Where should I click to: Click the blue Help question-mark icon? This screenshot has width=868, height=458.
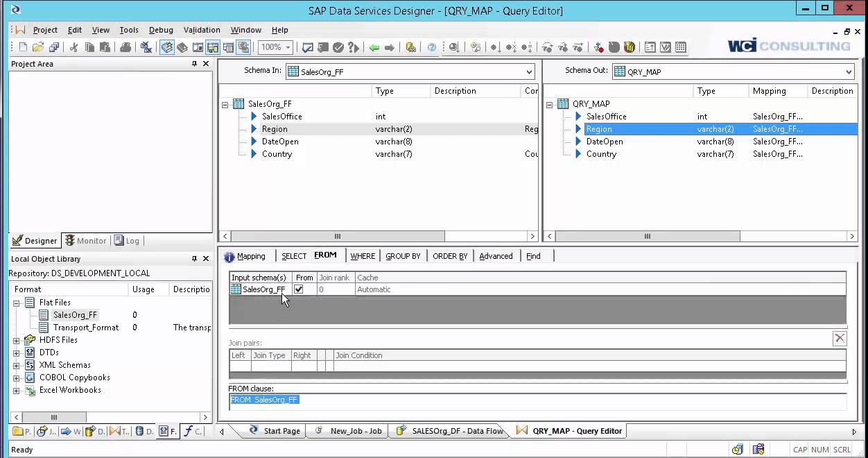(432, 47)
